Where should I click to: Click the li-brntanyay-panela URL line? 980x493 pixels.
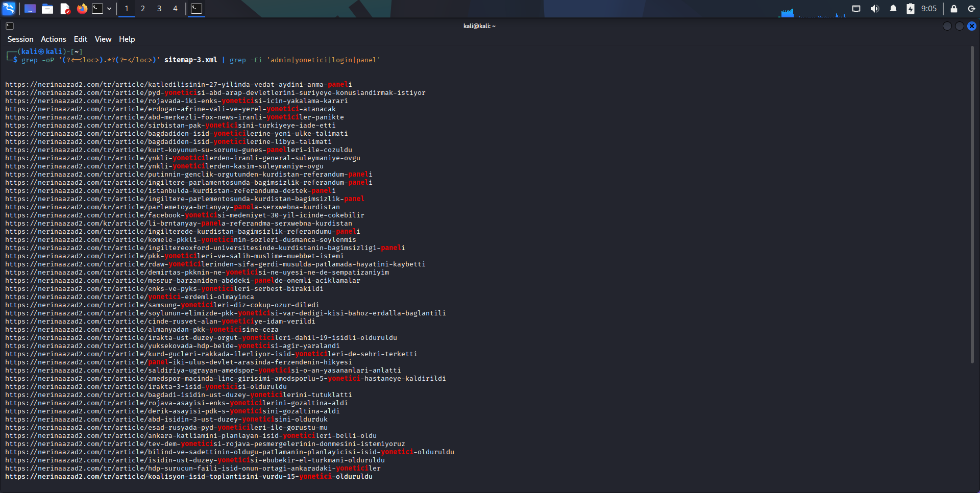pos(179,224)
